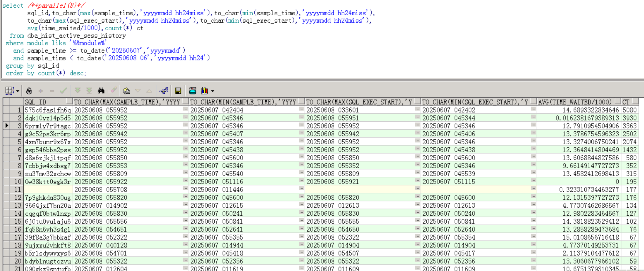Select row number 1 in the grid

(16, 110)
